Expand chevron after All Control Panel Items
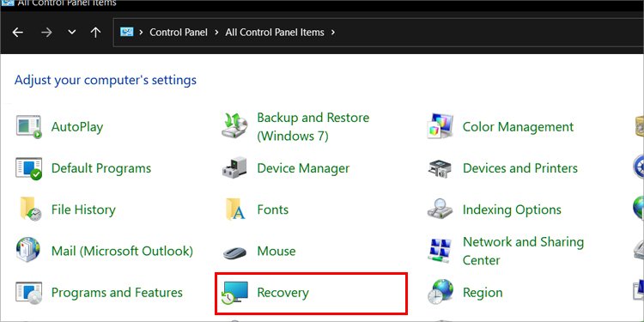Screen dimensions: 644x322 [x=333, y=32]
